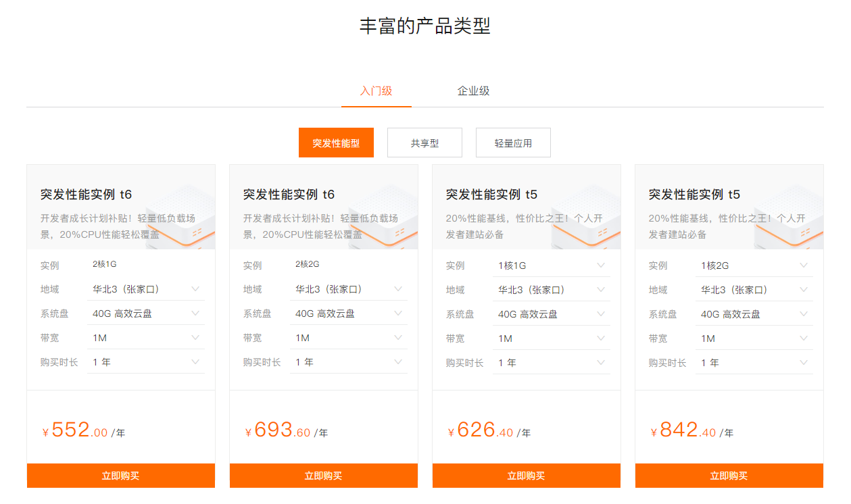
Task: Click the 2核1G instance value
Action: pyautogui.click(x=105, y=264)
